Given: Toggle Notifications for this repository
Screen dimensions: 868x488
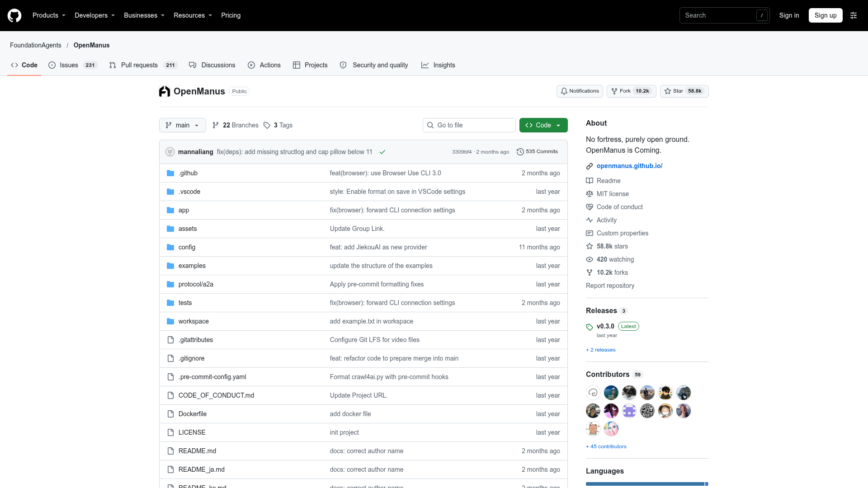Looking at the screenshot, I should coord(580,91).
